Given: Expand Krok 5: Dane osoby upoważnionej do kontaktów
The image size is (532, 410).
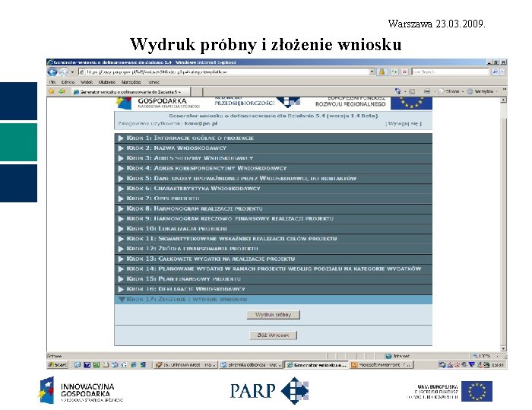Looking at the screenshot, I should (x=274, y=178).
